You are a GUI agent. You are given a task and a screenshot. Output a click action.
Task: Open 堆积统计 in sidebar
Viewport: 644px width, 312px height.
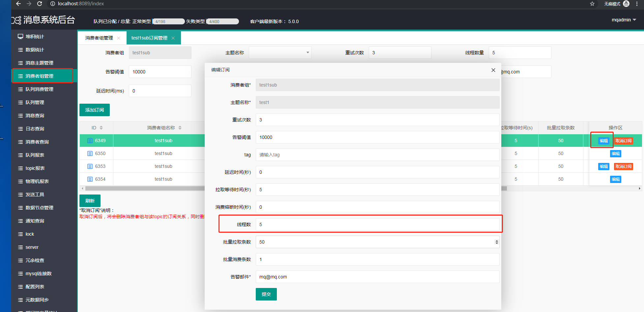(44, 37)
